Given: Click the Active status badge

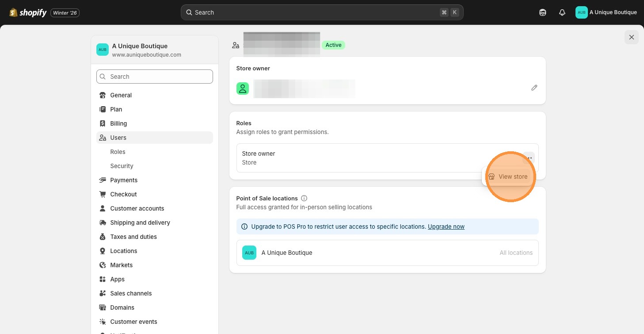Looking at the screenshot, I should (334, 45).
